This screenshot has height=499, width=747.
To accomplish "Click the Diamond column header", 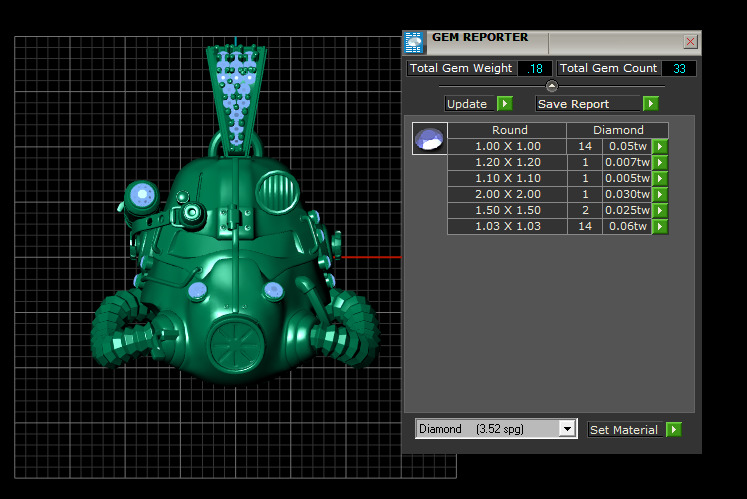I will coord(618,130).
